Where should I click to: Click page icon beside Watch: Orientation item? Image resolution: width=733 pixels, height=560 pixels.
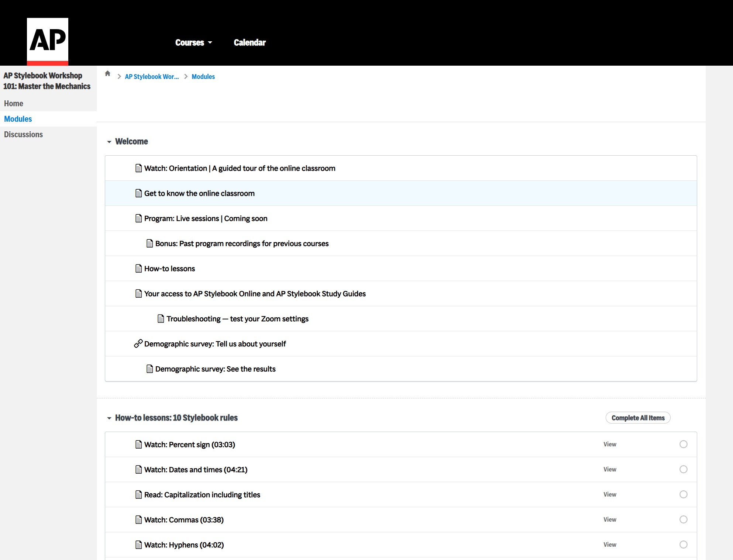point(139,168)
